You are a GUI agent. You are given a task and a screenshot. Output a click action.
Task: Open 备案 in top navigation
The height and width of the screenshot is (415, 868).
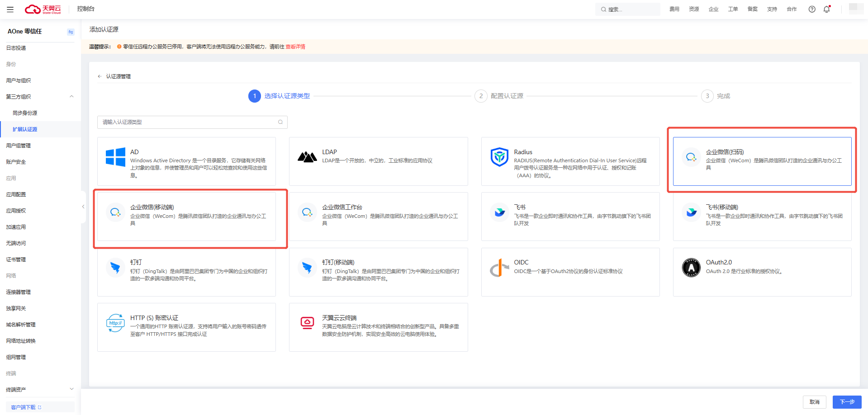point(752,9)
